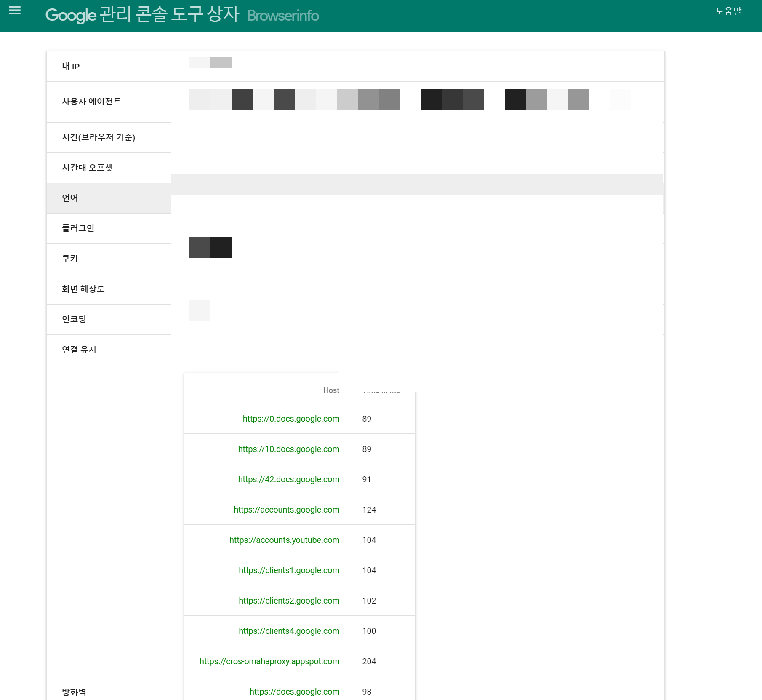Open the https://accounts.youtube.com link
Image resolution: width=762 pixels, height=700 pixels.
pos(285,540)
